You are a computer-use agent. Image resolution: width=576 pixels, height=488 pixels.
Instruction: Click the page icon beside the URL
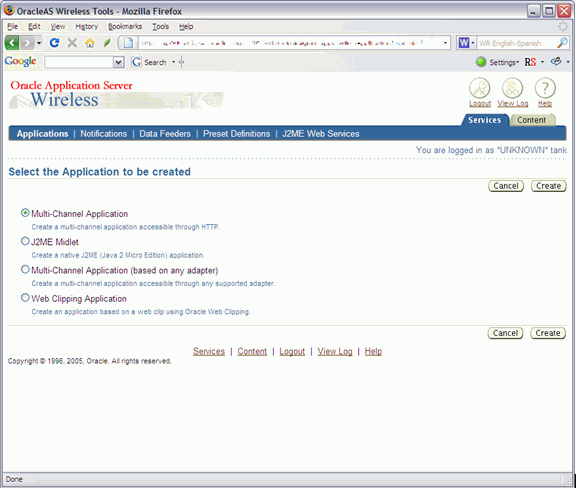pos(128,43)
